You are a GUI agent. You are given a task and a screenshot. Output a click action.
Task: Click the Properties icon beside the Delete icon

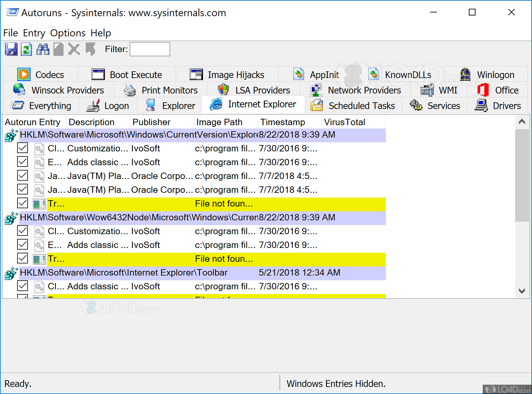click(58, 49)
